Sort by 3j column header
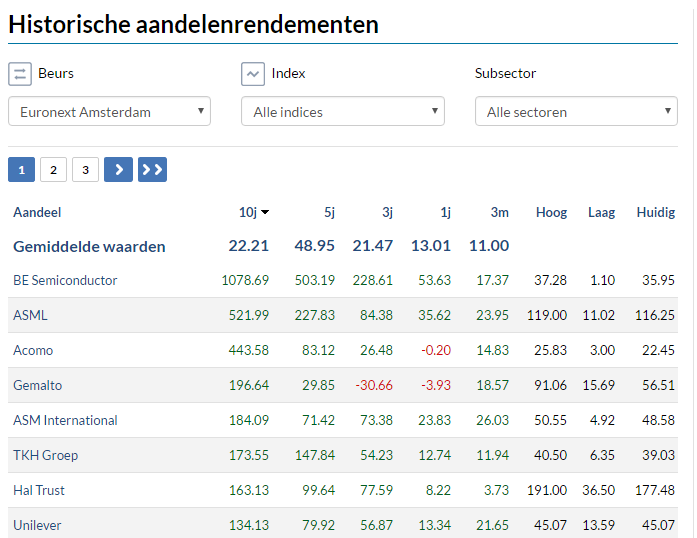Image resolution: width=697 pixels, height=538 pixels. [x=387, y=213]
